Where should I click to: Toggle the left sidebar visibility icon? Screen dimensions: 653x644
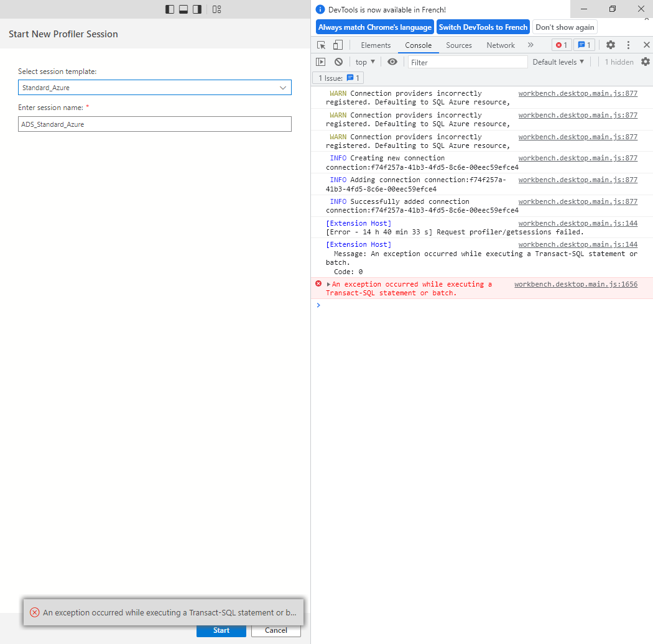point(169,9)
